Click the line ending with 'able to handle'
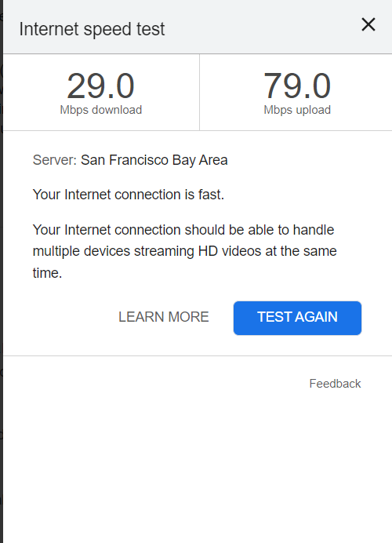392x543 pixels. pos(183,230)
